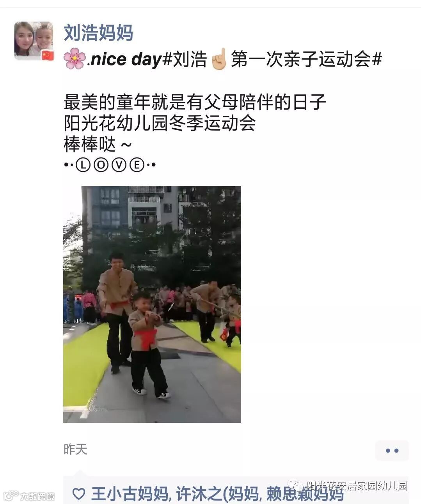Open the two-dot comment menu button
This screenshot has width=421, height=504.
tap(392, 451)
